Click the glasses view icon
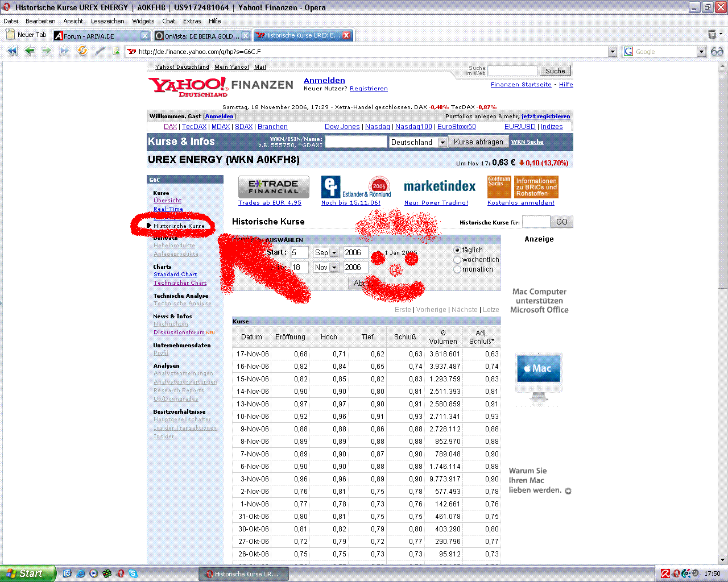728x582 pixels. click(x=717, y=52)
